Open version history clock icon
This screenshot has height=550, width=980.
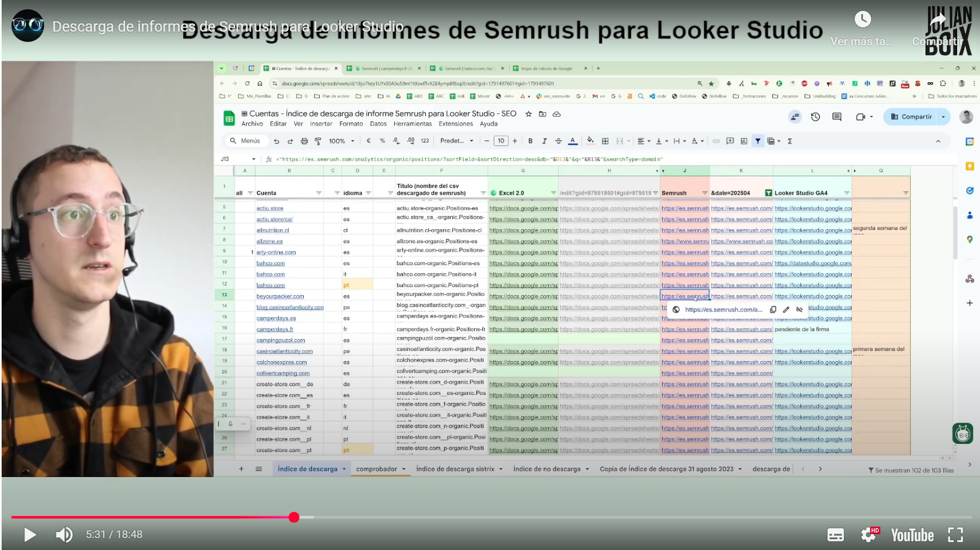click(815, 117)
